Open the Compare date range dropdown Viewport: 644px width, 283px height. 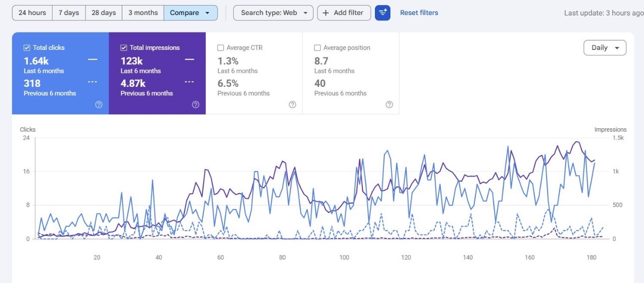191,13
